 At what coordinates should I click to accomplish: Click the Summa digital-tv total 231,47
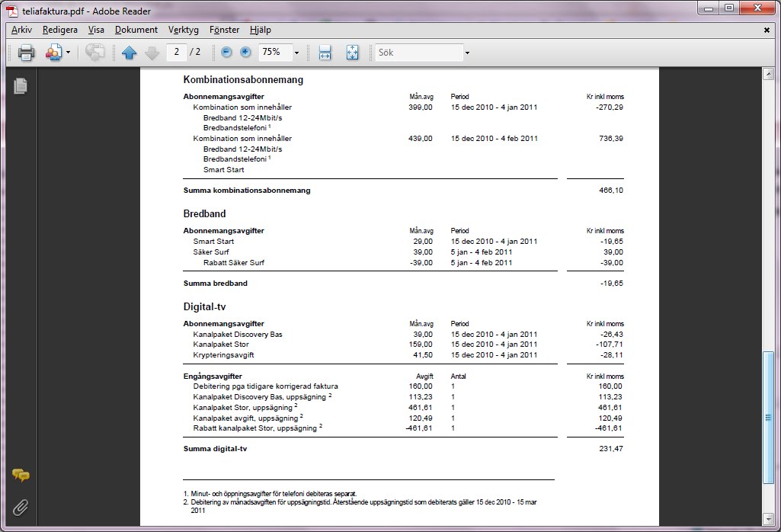click(x=610, y=448)
